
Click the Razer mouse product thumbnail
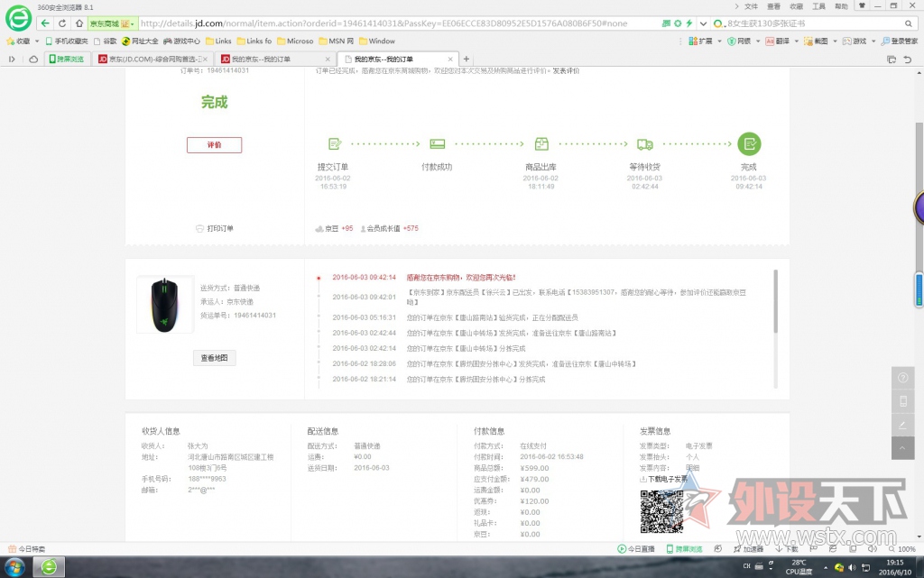[164, 304]
